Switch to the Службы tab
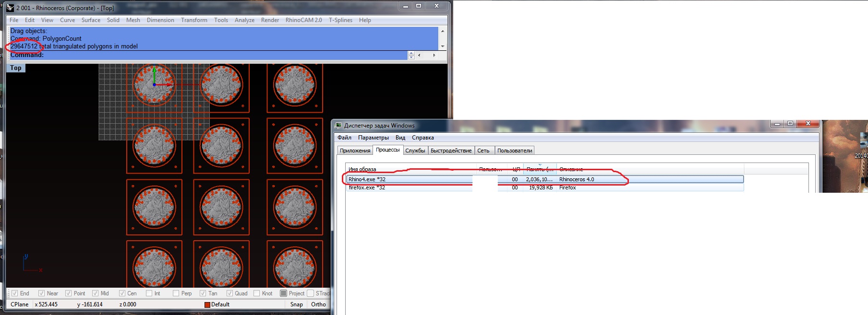 [x=415, y=151]
